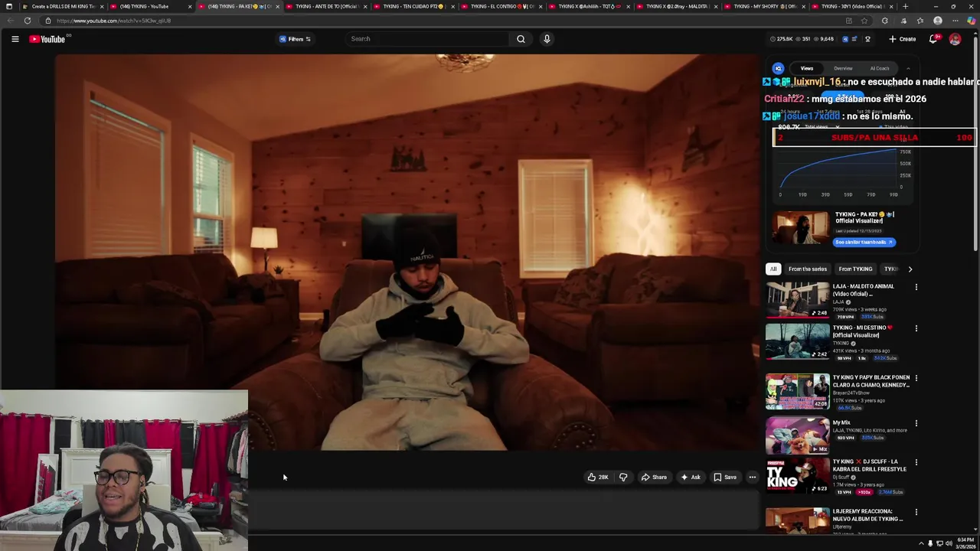Open options for TYKING - MI DESTINO
Screen dimensions: 980x551
coord(916,328)
